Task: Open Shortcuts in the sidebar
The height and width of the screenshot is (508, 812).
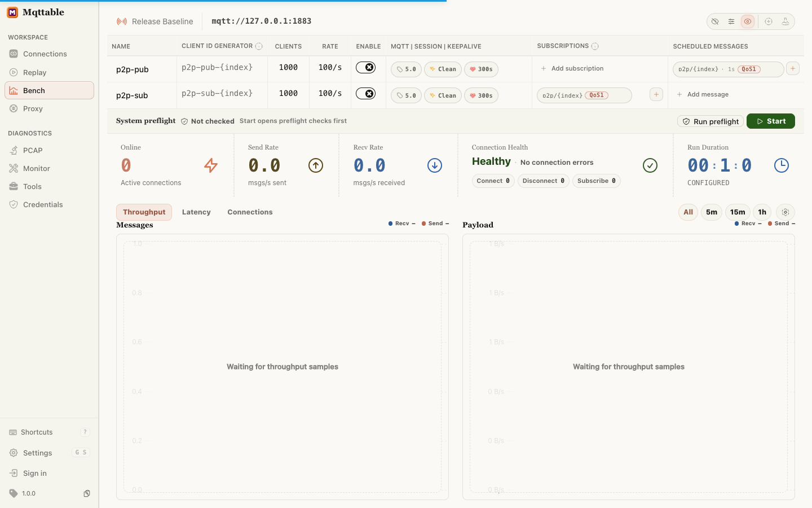Action: [49, 432]
